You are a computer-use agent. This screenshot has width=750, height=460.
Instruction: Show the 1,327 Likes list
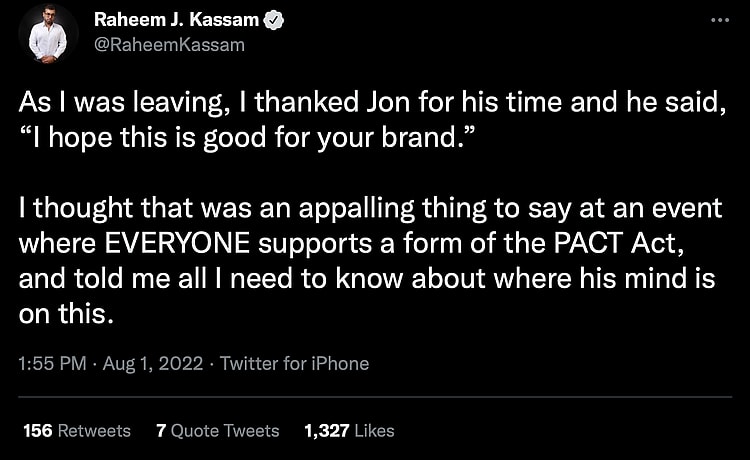tap(348, 431)
